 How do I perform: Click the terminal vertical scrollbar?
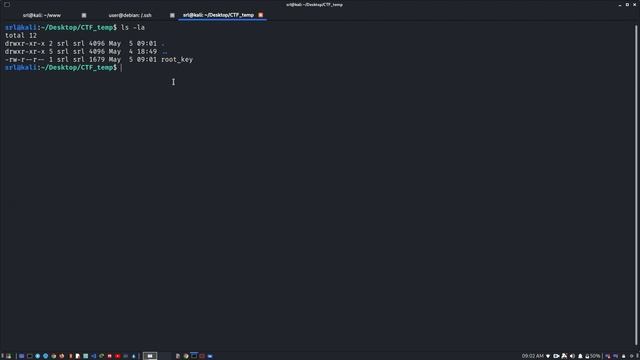(x=636, y=184)
